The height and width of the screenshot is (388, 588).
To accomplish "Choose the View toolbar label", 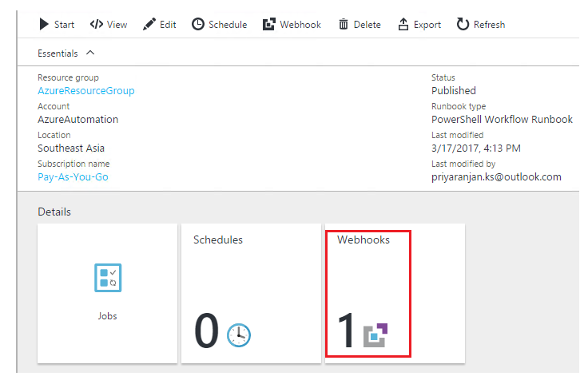I will [x=117, y=25].
